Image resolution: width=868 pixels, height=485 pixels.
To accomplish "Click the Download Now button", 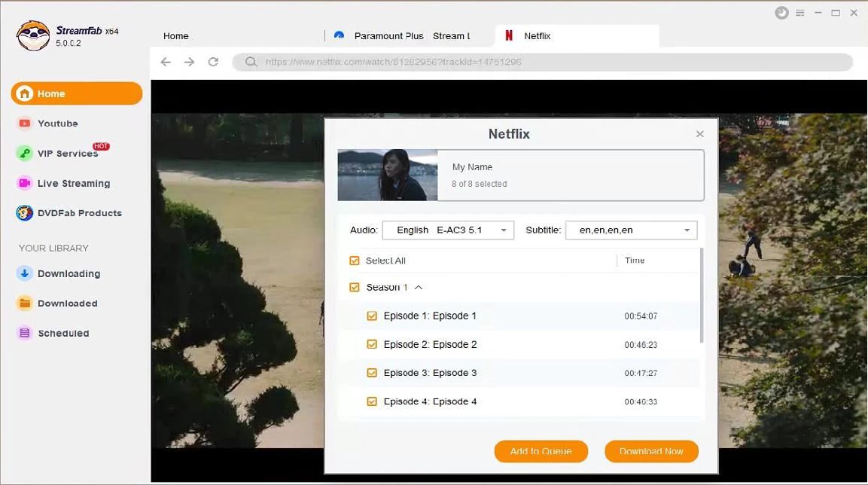I will (x=650, y=451).
